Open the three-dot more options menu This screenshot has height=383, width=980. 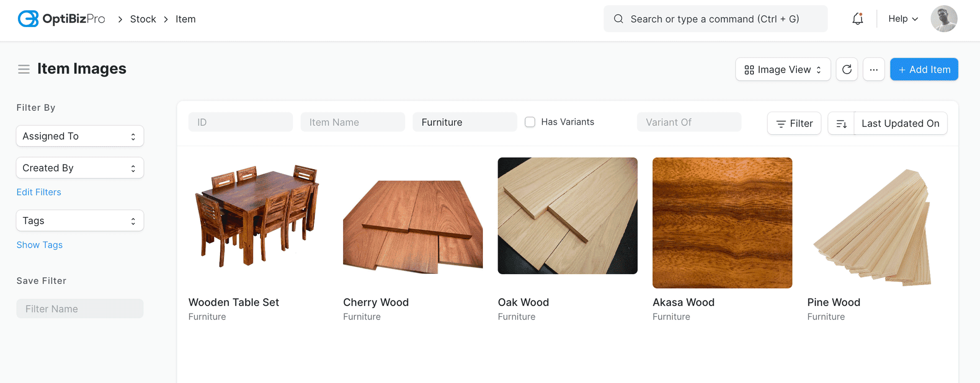(873, 69)
